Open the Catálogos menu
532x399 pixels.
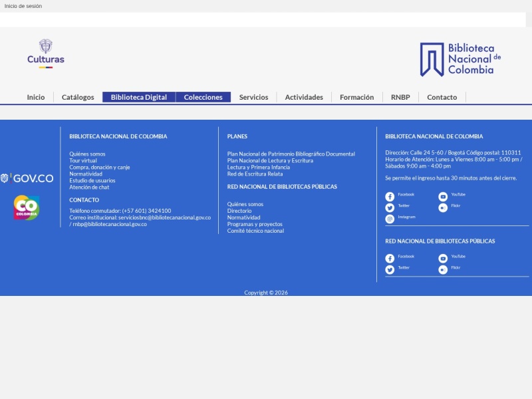point(78,97)
